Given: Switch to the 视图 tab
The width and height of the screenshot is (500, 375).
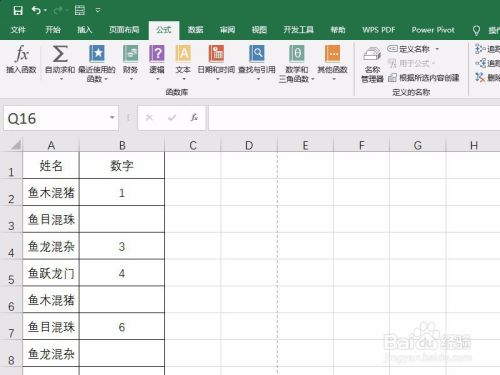Looking at the screenshot, I should (x=259, y=30).
